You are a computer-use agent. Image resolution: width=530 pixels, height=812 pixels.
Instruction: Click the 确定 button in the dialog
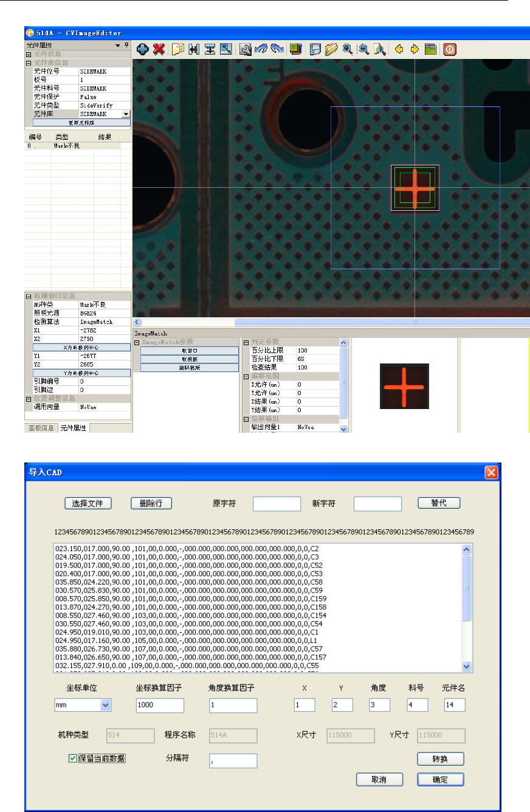pos(440,780)
